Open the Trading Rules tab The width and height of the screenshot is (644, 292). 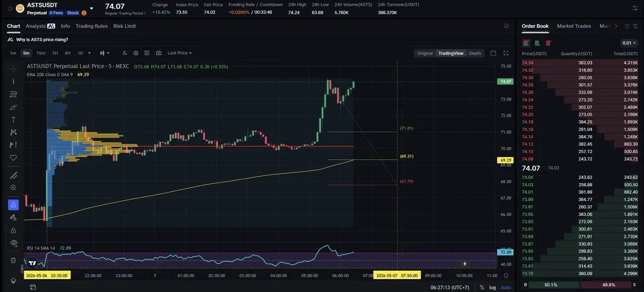pyautogui.click(x=92, y=26)
